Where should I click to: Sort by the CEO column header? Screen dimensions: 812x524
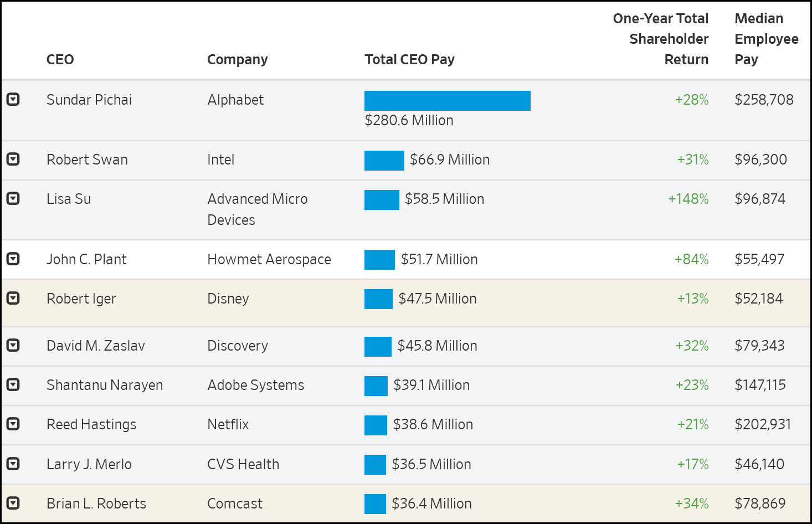[x=60, y=59]
